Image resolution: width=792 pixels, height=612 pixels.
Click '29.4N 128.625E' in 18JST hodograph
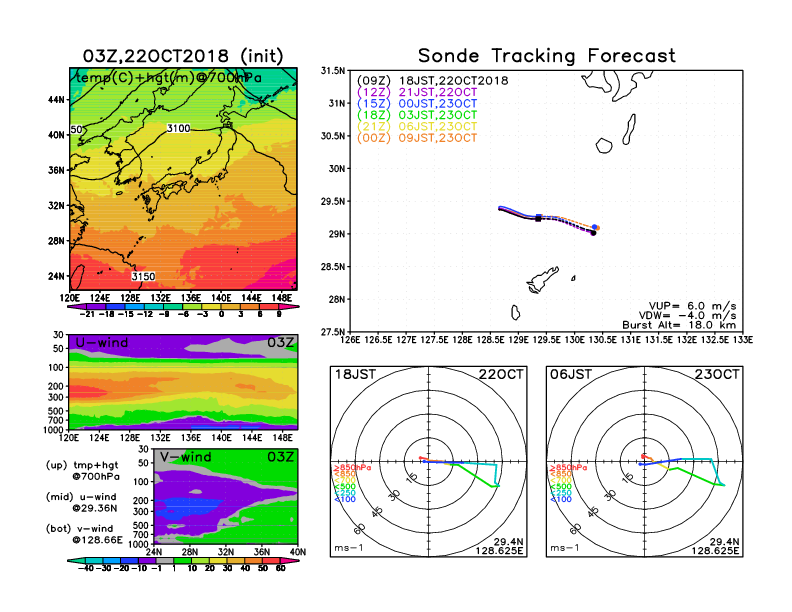pos(499,546)
